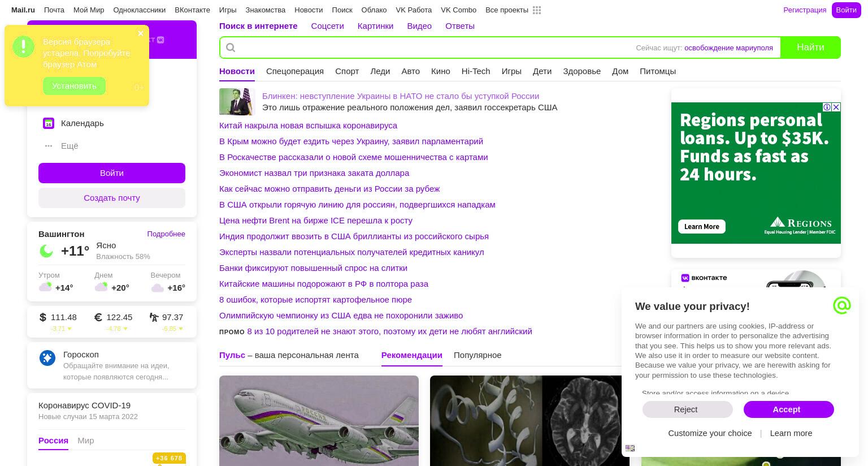Click the ad info icon
Image resolution: width=868 pixels, height=466 pixels.
(827, 107)
